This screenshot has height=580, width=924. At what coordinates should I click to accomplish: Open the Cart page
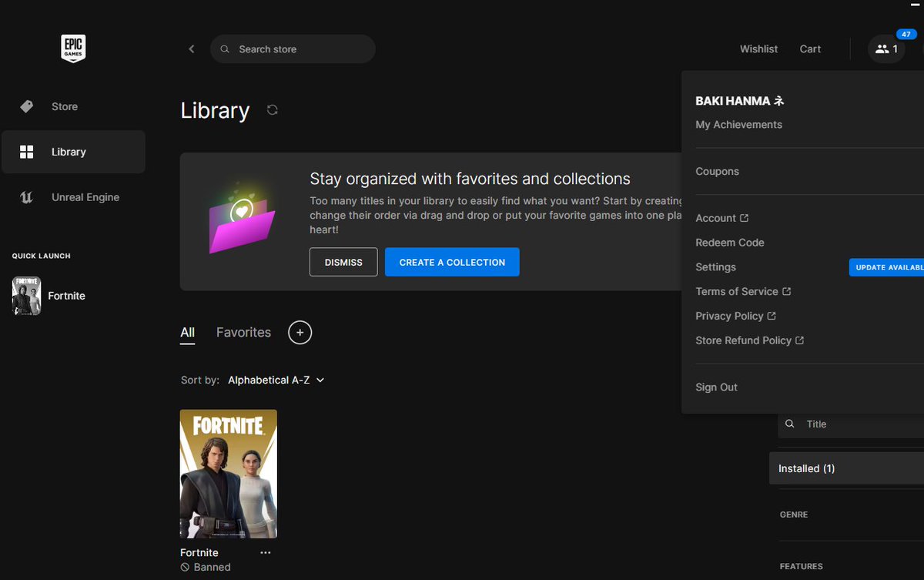[x=810, y=49]
